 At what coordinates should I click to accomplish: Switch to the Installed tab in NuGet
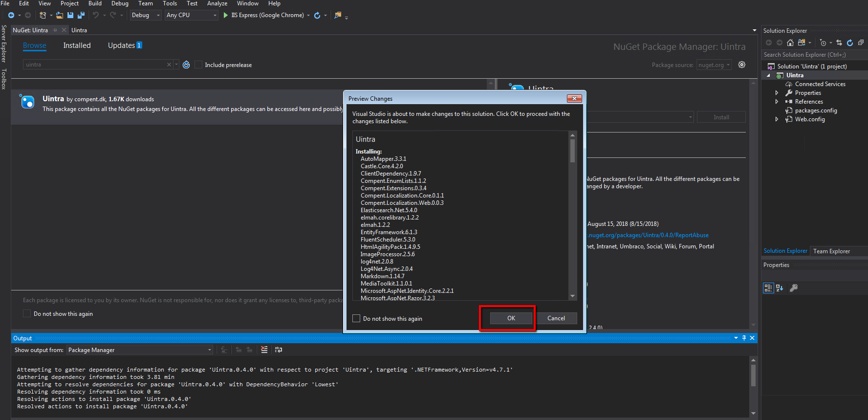77,45
